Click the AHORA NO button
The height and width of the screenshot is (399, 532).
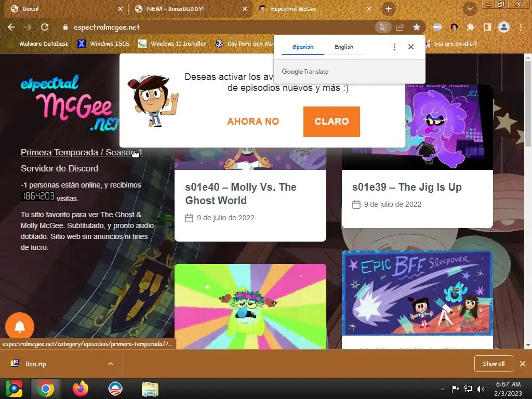(253, 122)
